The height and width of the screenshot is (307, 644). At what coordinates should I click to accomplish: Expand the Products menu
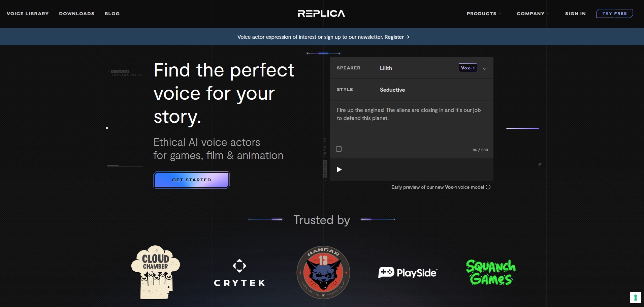[x=484, y=13]
